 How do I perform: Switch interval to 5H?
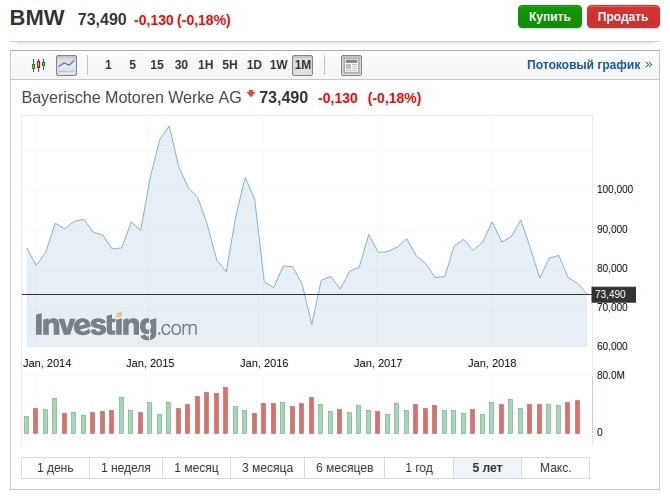(230, 65)
